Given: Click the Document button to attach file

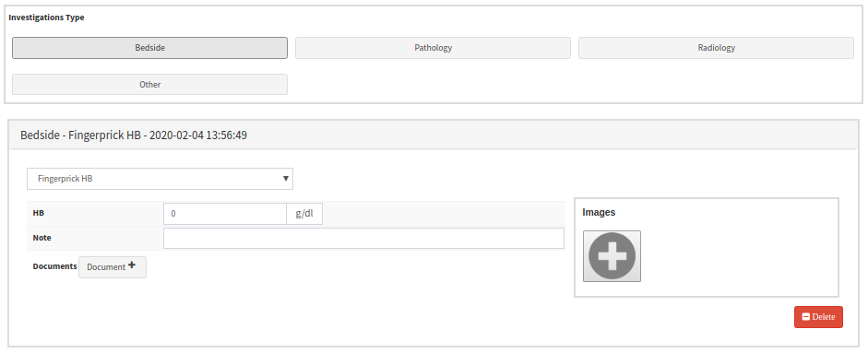Looking at the screenshot, I should 113,266.
